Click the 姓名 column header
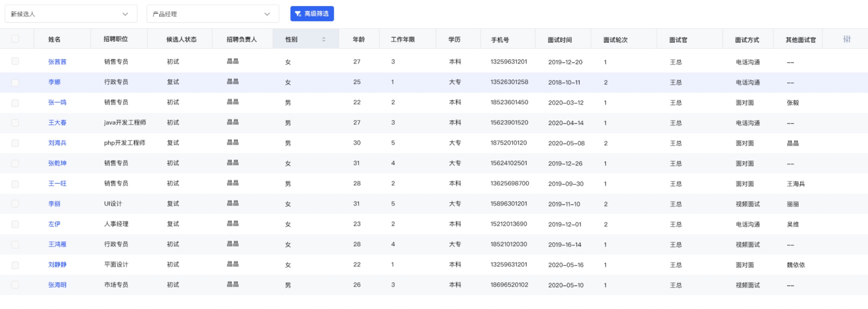The width and height of the screenshot is (868, 309). (54, 40)
